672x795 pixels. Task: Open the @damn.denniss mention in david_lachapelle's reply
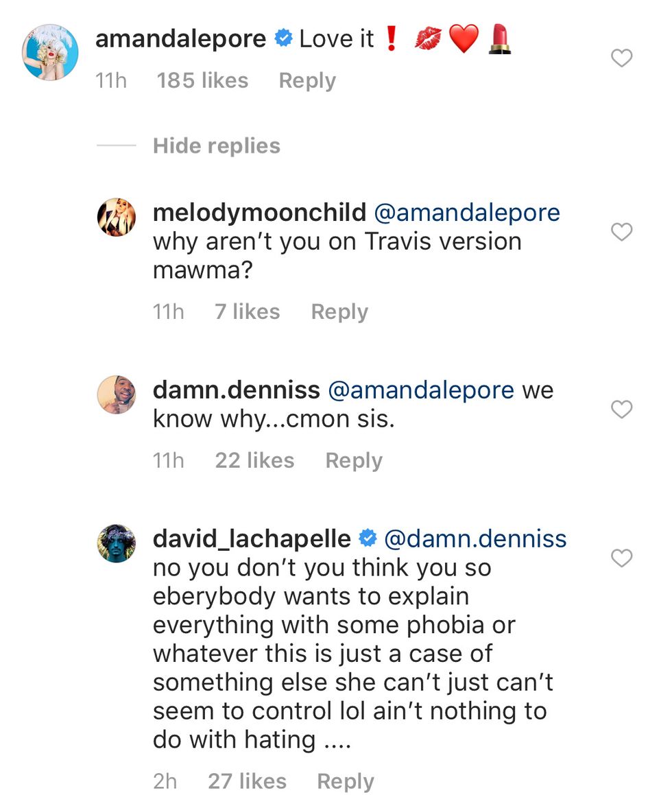coord(477,539)
